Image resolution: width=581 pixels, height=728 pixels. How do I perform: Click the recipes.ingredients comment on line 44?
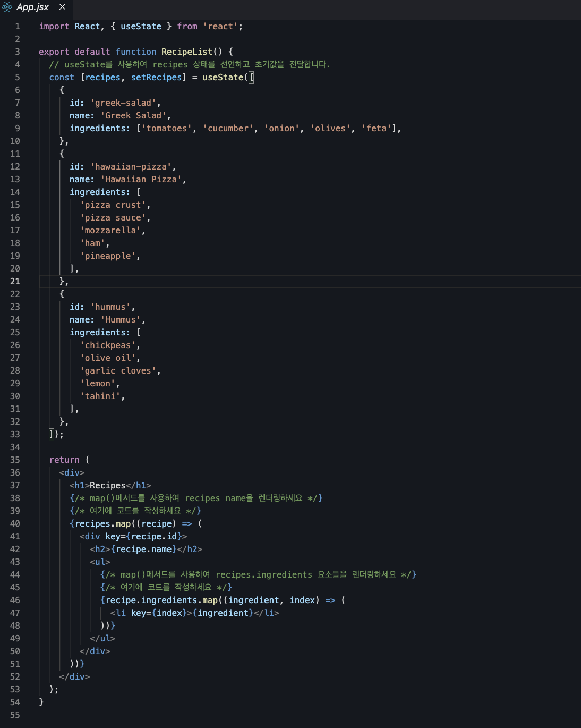(x=259, y=574)
